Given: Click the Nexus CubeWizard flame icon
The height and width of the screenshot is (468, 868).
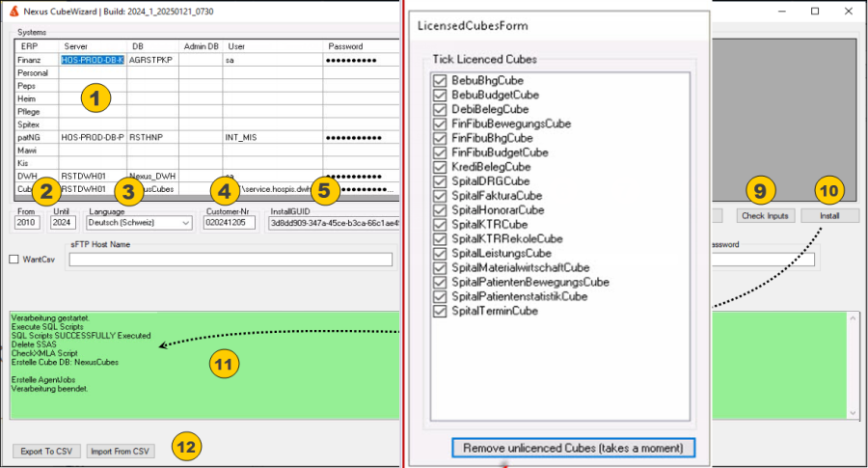Looking at the screenshot, I should 10,11.
